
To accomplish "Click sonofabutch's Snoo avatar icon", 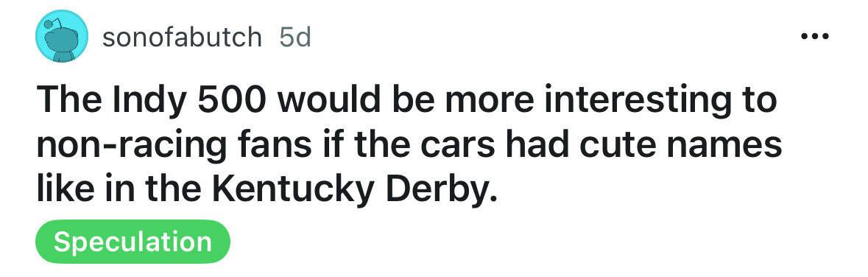I will (x=62, y=36).
